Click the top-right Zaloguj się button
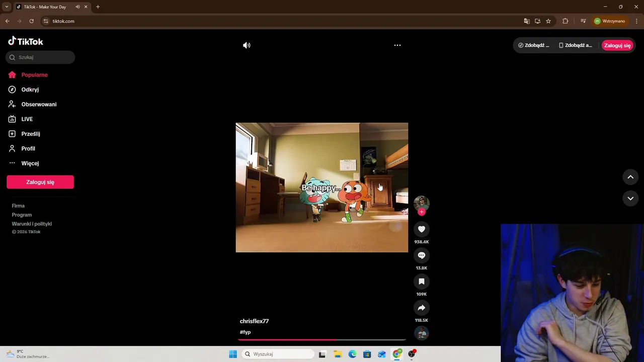Image resolution: width=644 pixels, height=362 pixels. [x=617, y=45]
